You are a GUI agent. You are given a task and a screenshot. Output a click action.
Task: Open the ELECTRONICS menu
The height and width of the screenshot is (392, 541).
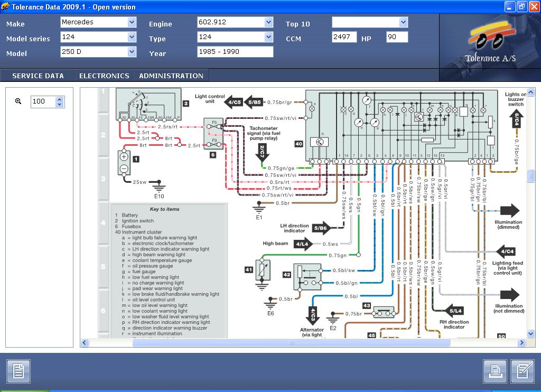(x=104, y=76)
